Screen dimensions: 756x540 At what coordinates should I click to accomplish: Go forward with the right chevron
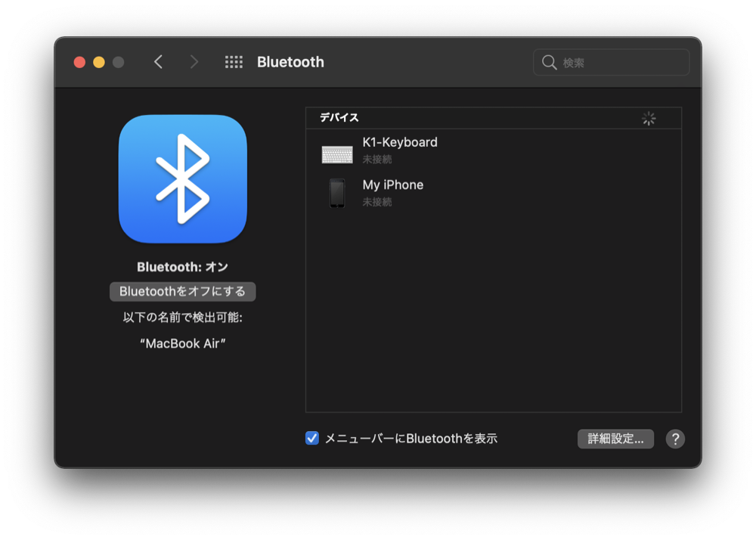pyautogui.click(x=194, y=62)
